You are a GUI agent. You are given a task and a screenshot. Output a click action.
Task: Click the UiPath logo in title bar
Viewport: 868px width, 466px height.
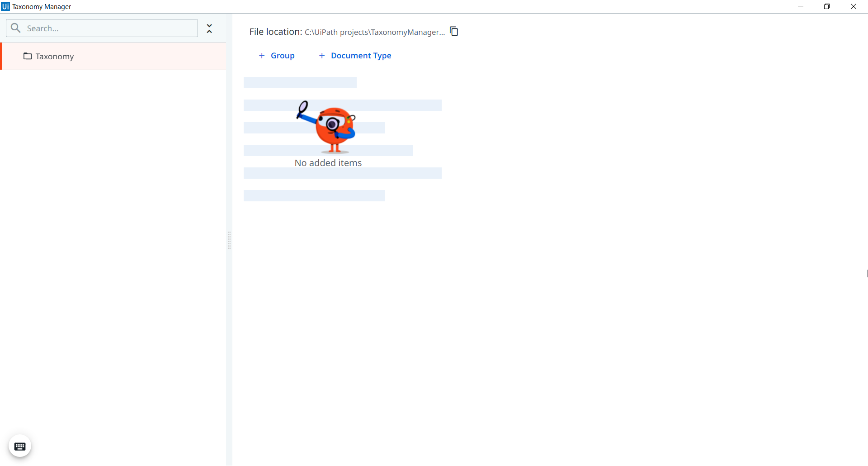pyautogui.click(x=5, y=6)
